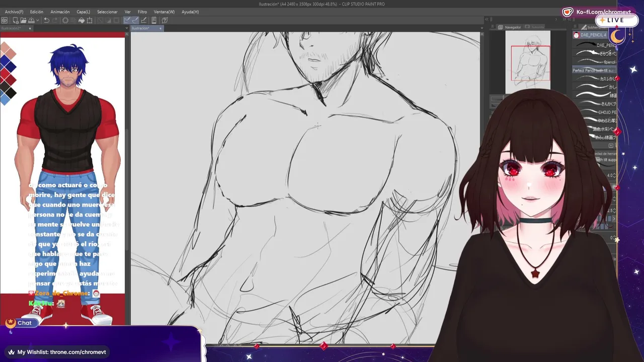Click the Clear layer dotted-circle icon

[x=65, y=20]
